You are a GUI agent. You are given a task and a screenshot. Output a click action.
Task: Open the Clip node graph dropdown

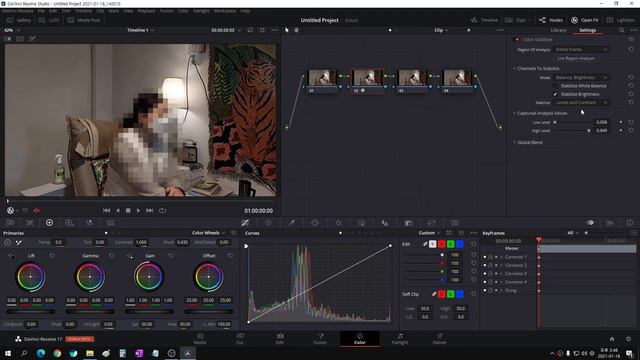coord(441,30)
